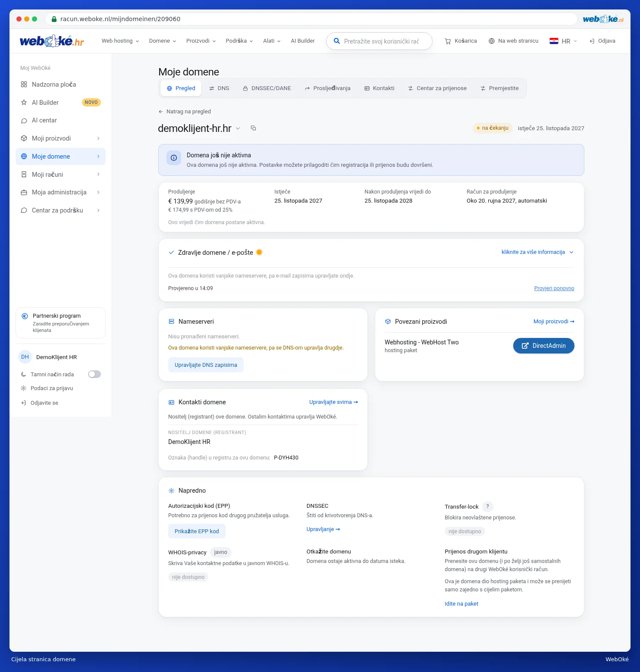The width and height of the screenshot is (640, 672).
Task: Open Upravljajte svima contacts link
Action: click(x=333, y=402)
